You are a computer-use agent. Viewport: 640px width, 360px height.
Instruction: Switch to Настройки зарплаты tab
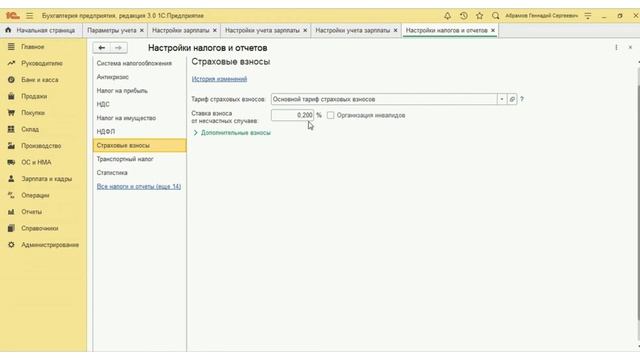pos(180,30)
